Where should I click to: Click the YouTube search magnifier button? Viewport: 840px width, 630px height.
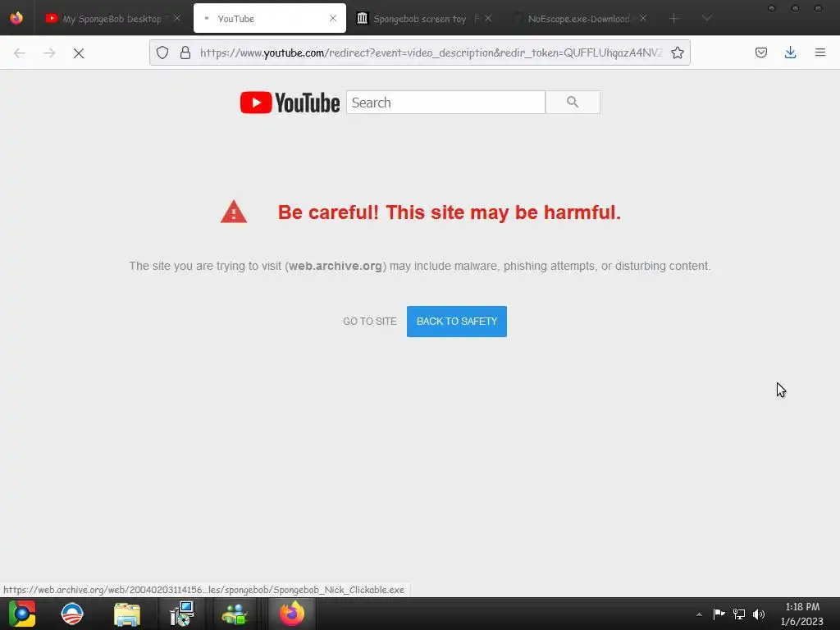pos(573,103)
